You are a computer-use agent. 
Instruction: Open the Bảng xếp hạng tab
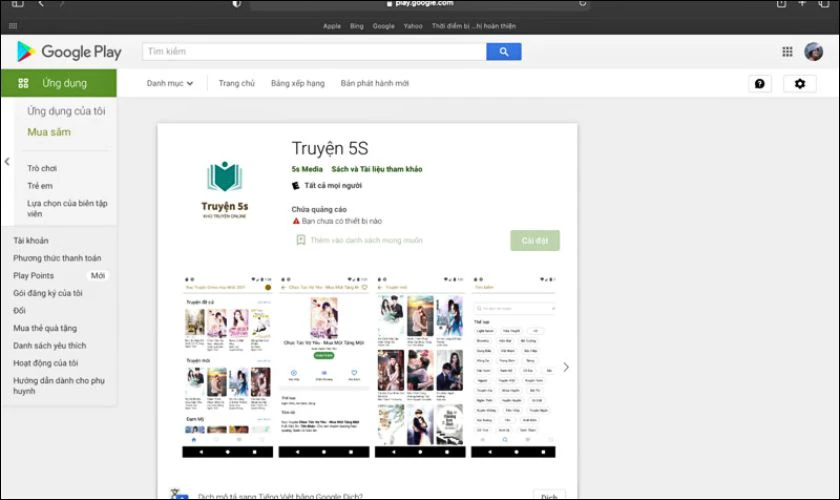click(x=297, y=83)
